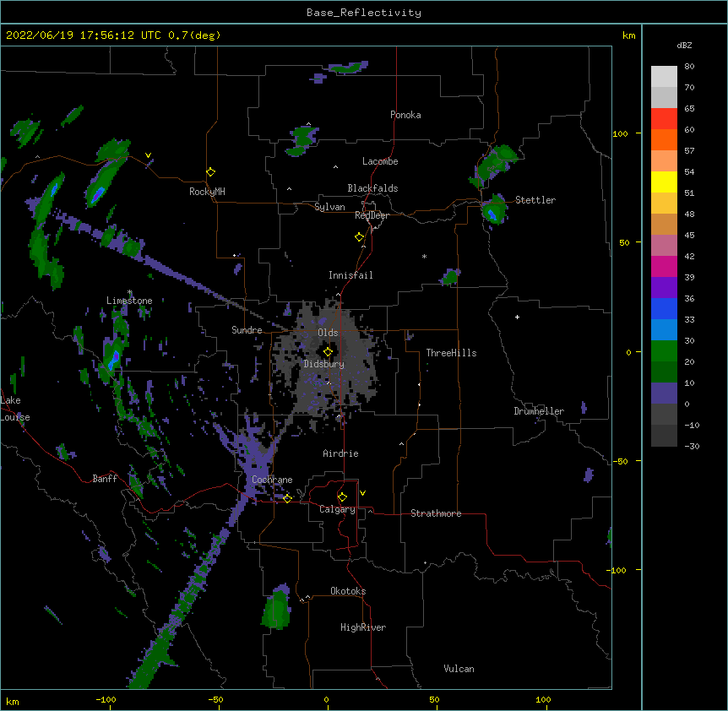Viewport: 728px width, 711px height.
Task: Click the Limestone label
Action: [129, 301]
